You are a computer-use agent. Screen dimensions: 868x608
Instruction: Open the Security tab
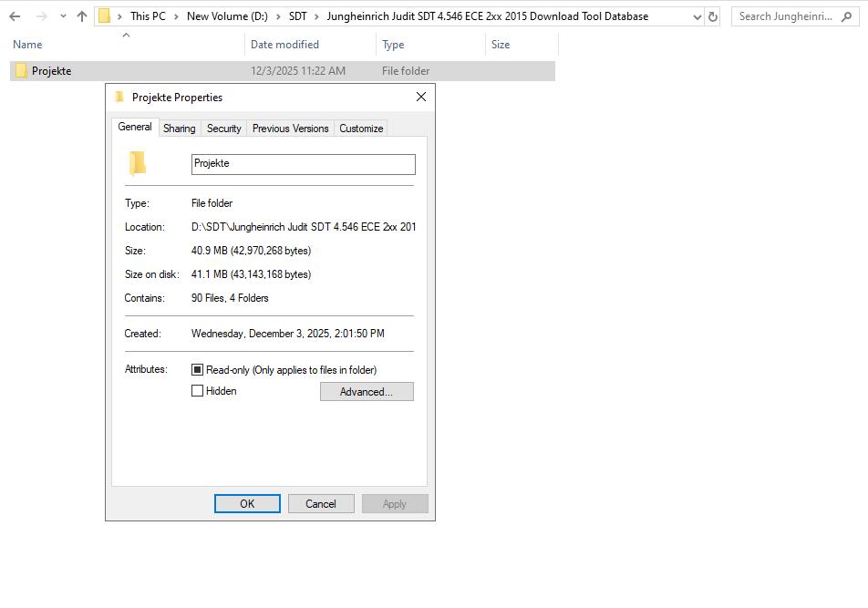point(223,129)
